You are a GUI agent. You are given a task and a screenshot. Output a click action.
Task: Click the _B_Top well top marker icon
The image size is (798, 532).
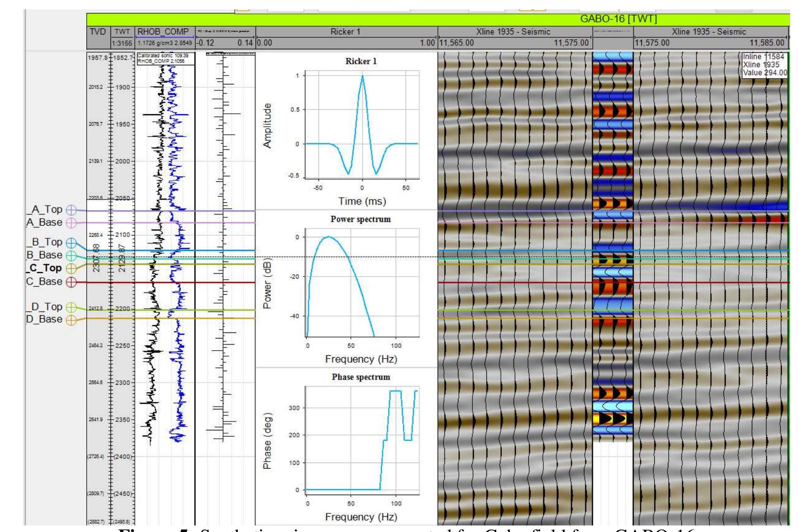71,243
